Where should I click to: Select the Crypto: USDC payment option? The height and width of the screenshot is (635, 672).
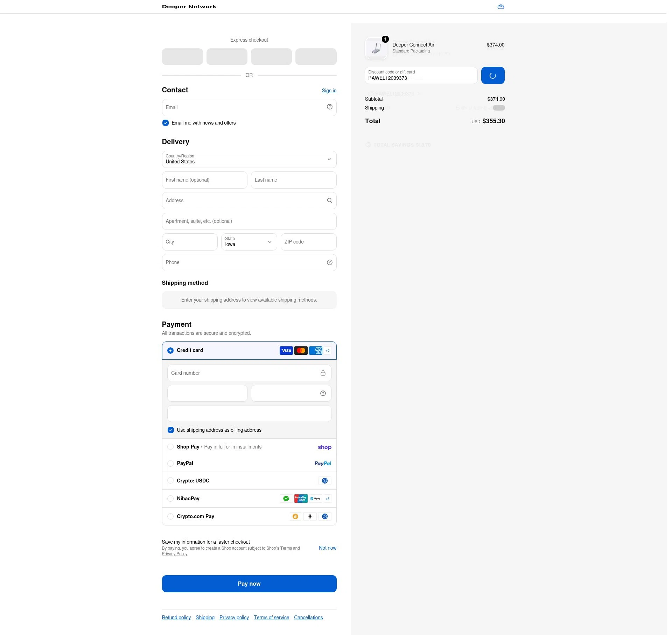click(x=170, y=481)
